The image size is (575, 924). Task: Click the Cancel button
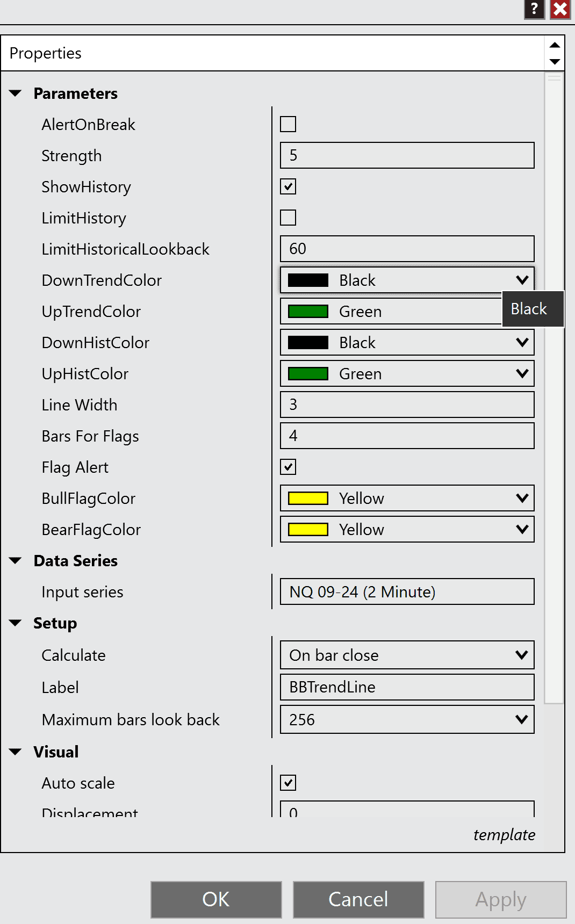tap(358, 899)
